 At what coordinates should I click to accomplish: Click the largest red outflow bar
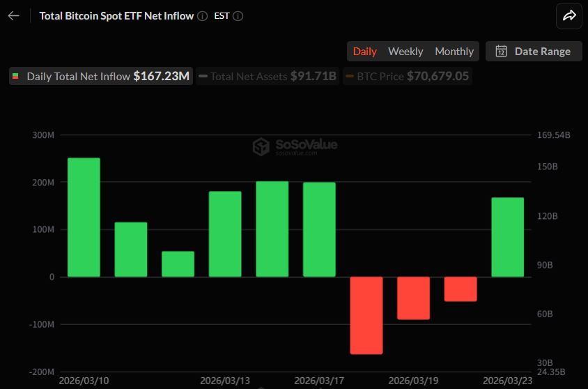point(366,315)
